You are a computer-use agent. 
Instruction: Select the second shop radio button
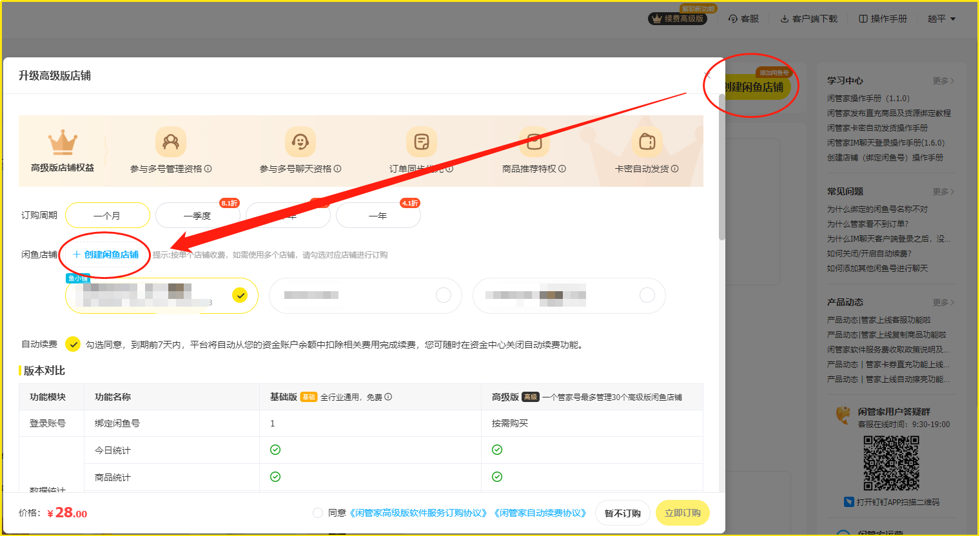tap(444, 295)
